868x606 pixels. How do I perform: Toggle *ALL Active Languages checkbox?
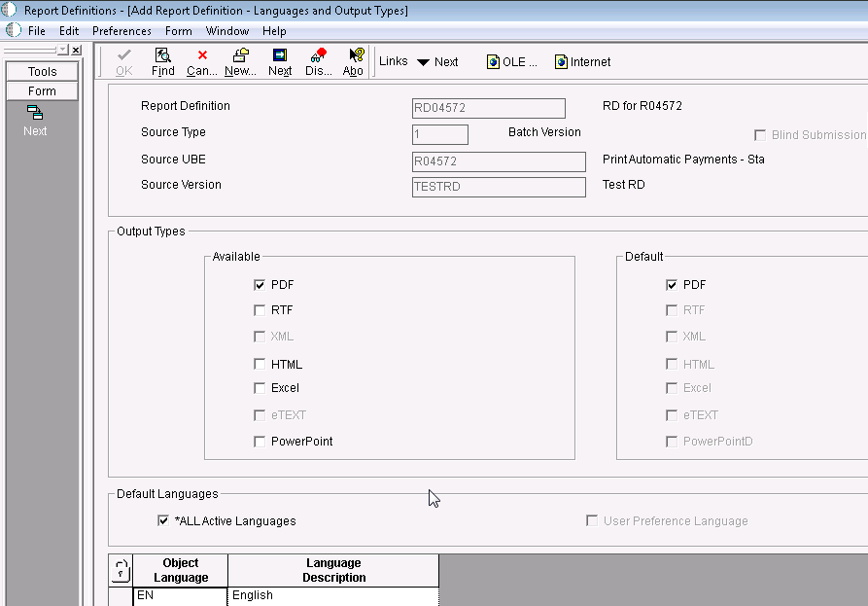pos(162,520)
